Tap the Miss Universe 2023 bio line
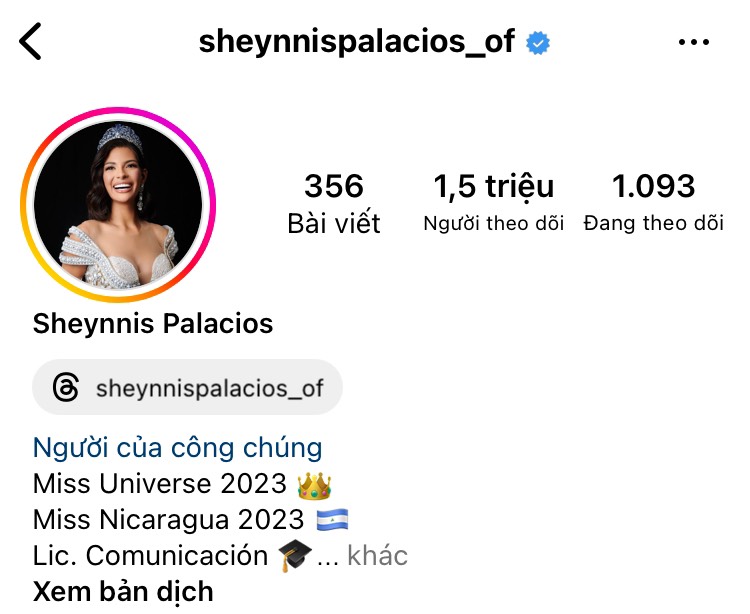 point(182,484)
